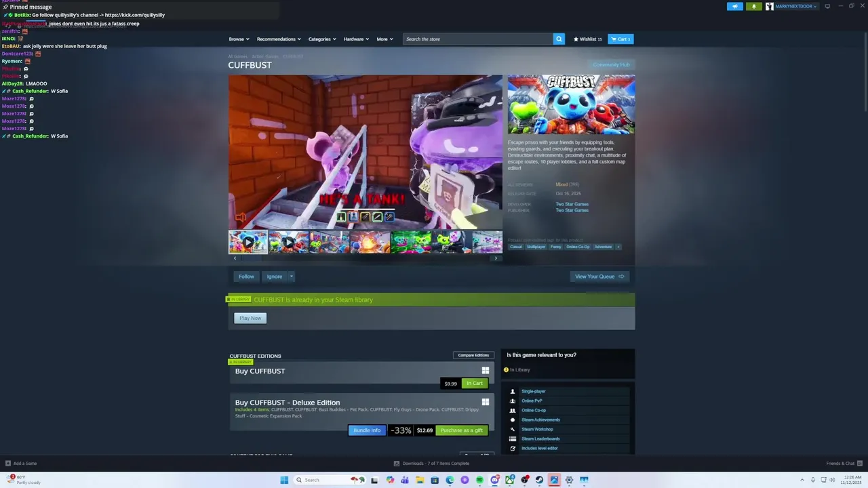
Task: Click the Single-player feature icon
Action: point(513,391)
